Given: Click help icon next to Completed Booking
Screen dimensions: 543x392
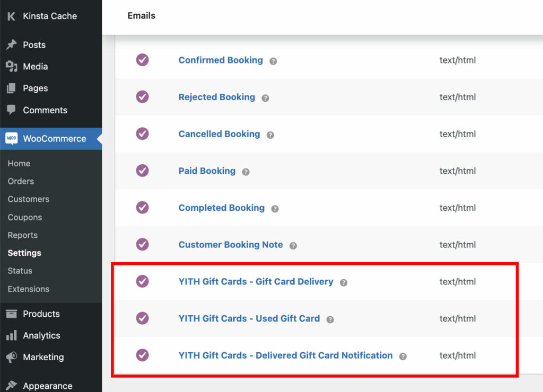Looking at the screenshot, I should pos(275,209).
